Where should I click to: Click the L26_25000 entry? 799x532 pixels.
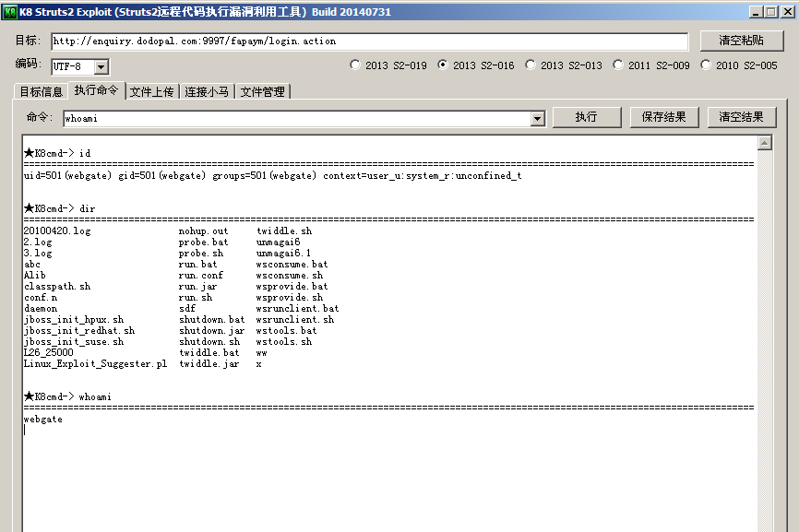pyautogui.click(x=48, y=353)
